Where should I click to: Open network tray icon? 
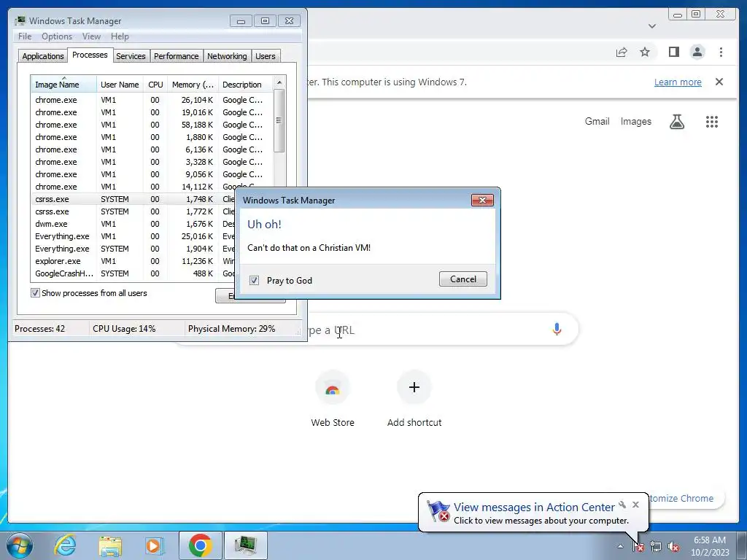pos(656,547)
